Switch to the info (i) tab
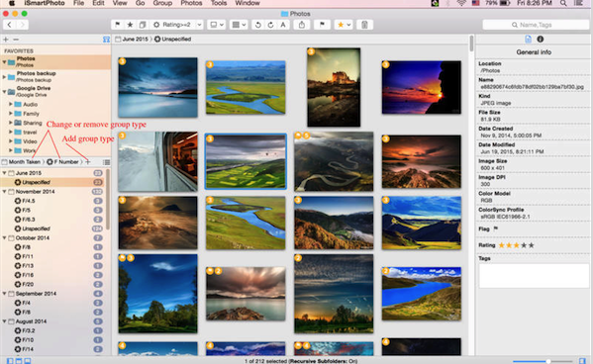 541,39
